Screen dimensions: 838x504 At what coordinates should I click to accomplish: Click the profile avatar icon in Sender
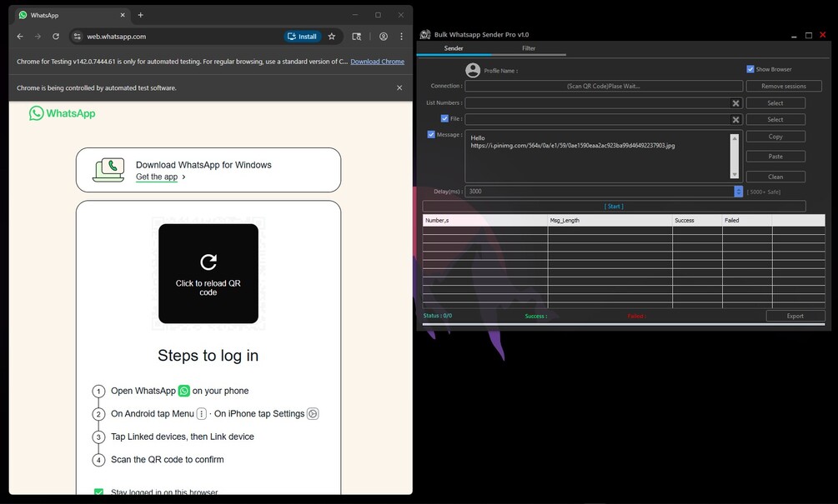[473, 71]
